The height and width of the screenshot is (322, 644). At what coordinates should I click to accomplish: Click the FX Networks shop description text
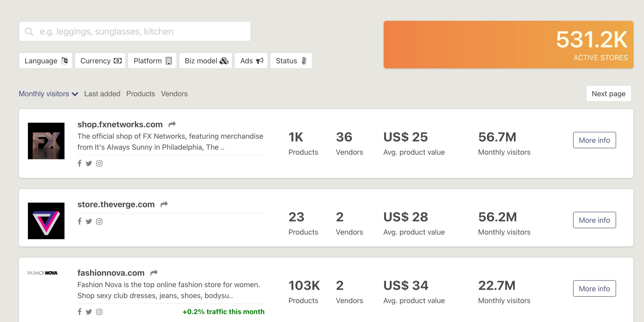(170, 142)
